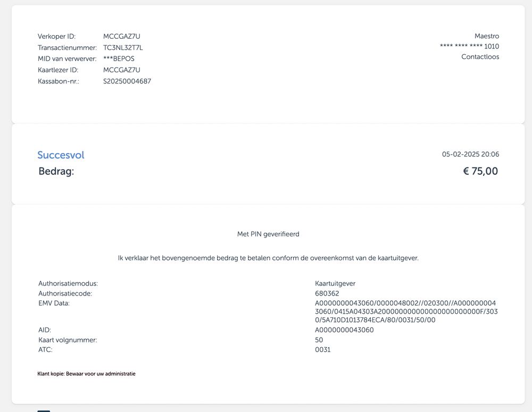The width and height of the screenshot is (532, 412).
Task: Click the MID van verwerver value ***BEPOS
Action: pos(119,59)
